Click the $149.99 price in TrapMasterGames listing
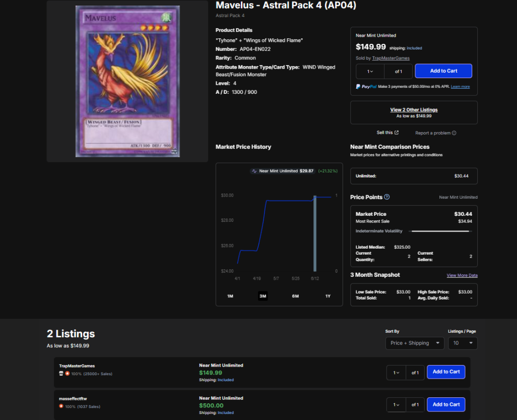 211,373
